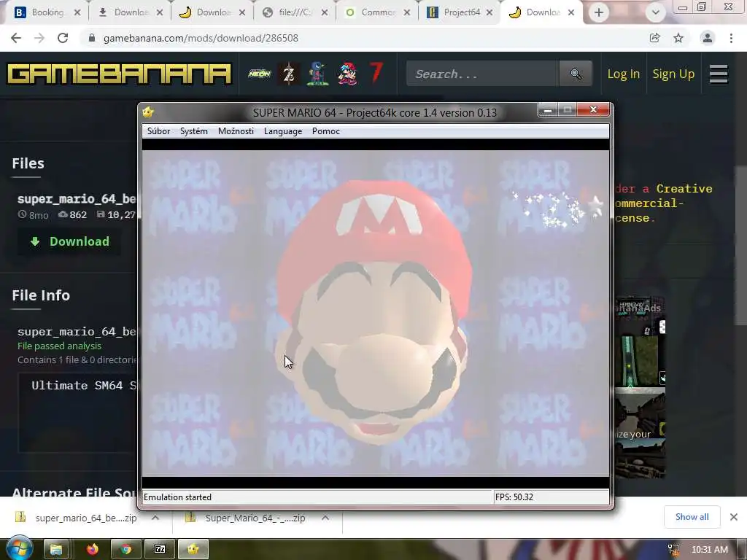Open the Chrome three-dot menu
This screenshot has width=747, height=560.
pyautogui.click(x=731, y=38)
